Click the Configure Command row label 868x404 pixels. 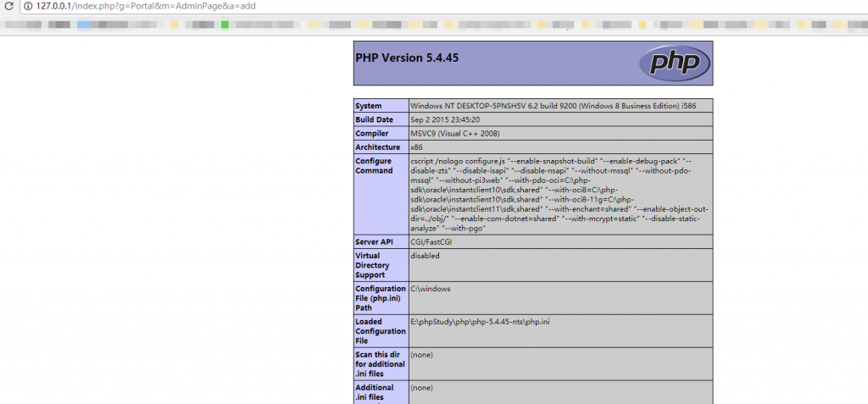pos(374,165)
